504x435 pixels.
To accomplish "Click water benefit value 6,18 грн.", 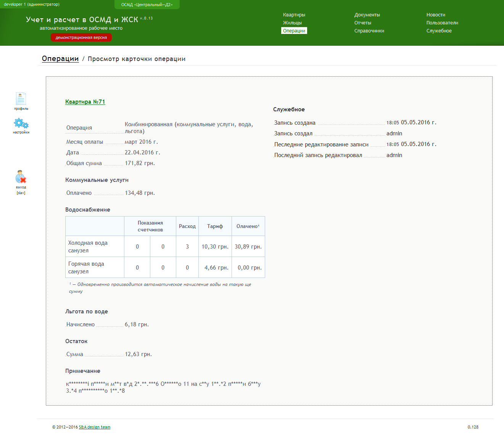I will (137, 324).
